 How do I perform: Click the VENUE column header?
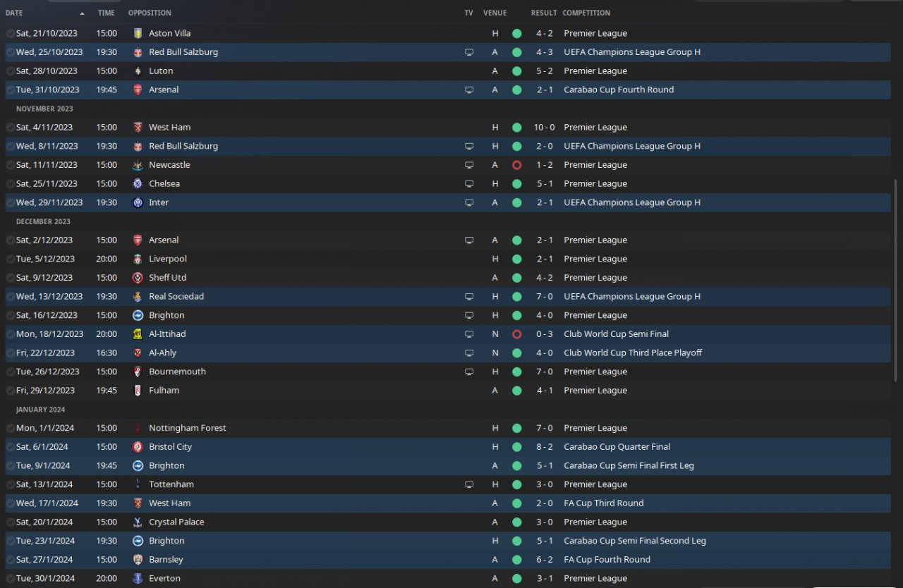tap(495, 13)
